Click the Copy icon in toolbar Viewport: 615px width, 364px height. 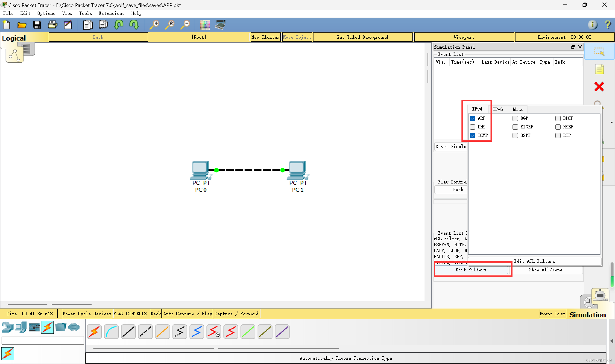(x=88, y=25)
